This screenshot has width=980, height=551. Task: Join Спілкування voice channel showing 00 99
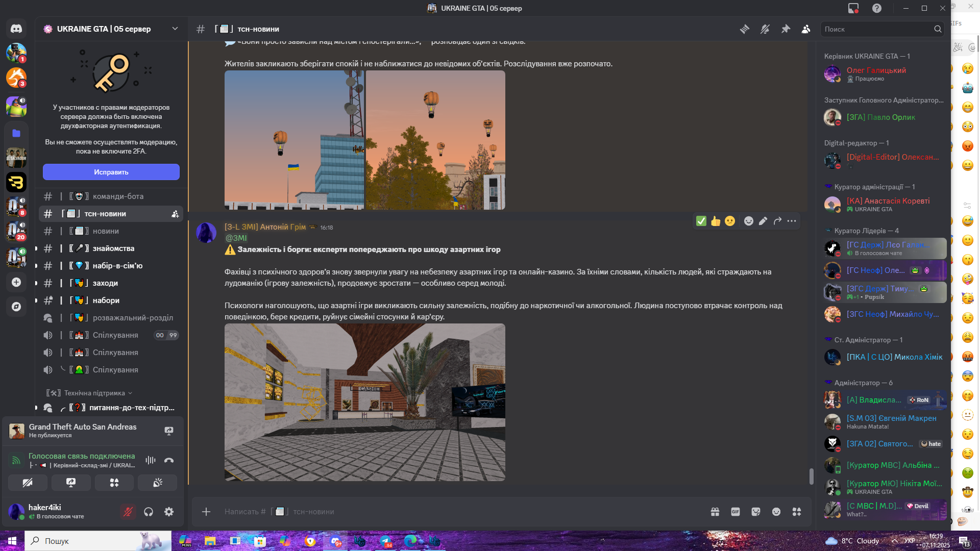[111, 335]
